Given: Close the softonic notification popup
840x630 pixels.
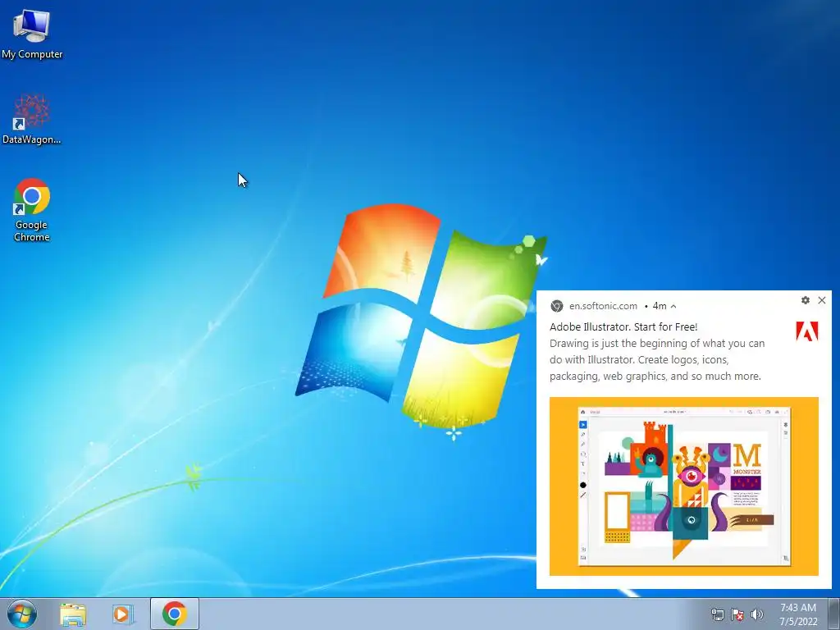Looking at the screenshot, I should coord(822,300).
